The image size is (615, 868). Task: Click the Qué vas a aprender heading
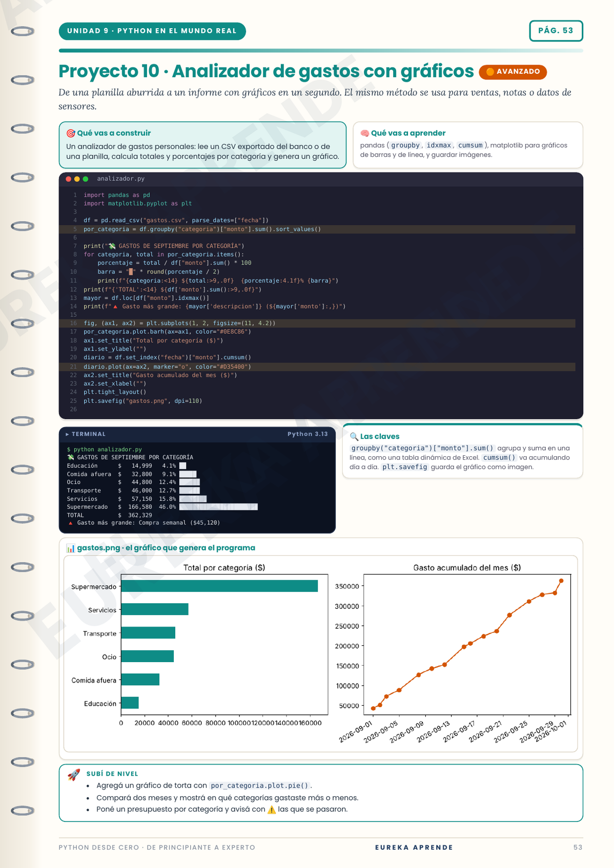pos(408,133)
